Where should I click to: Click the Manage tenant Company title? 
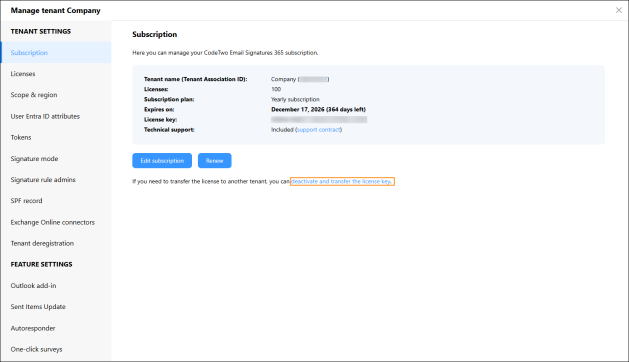[55, 10]
